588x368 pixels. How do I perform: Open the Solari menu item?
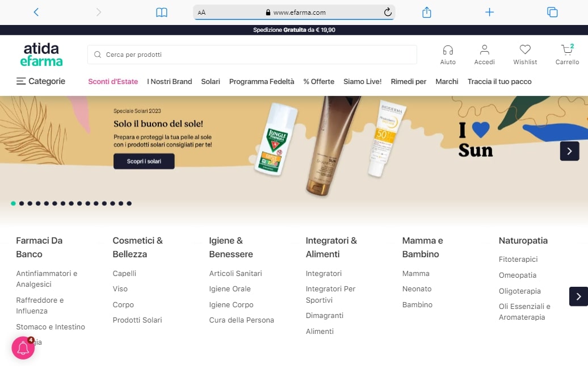tap(211, 81)
